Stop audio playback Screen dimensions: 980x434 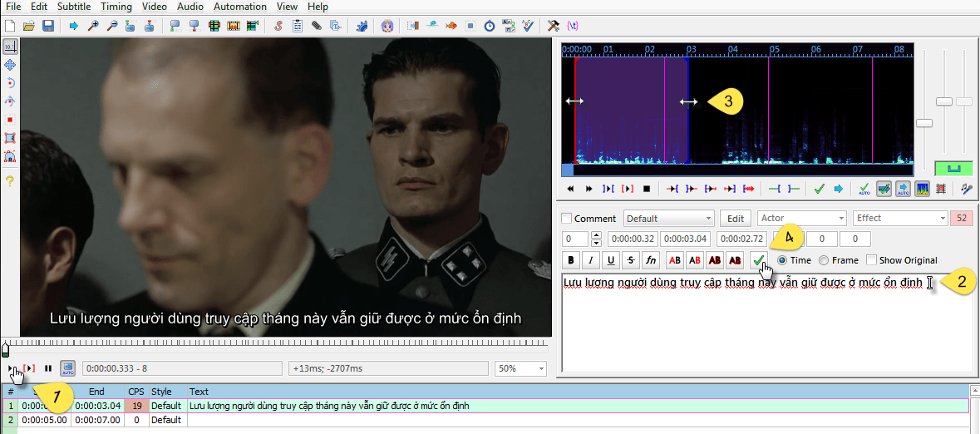coord(647,188)
